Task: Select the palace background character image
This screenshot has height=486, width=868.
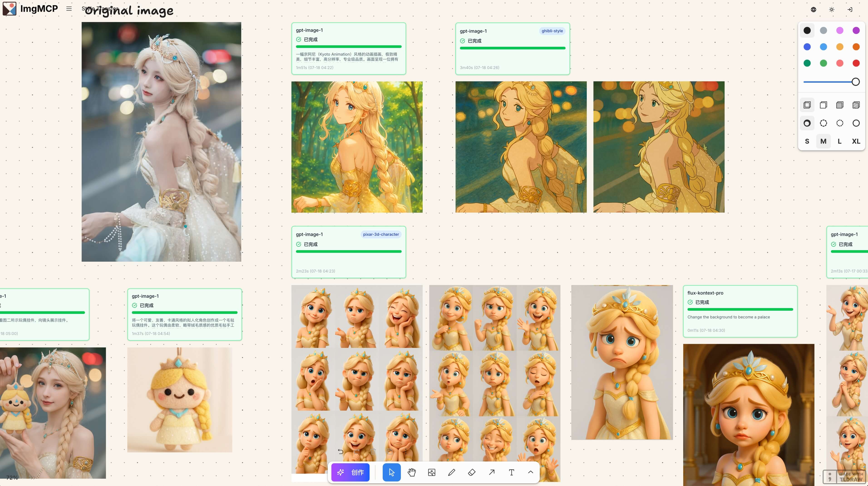Action: point(749,415)
